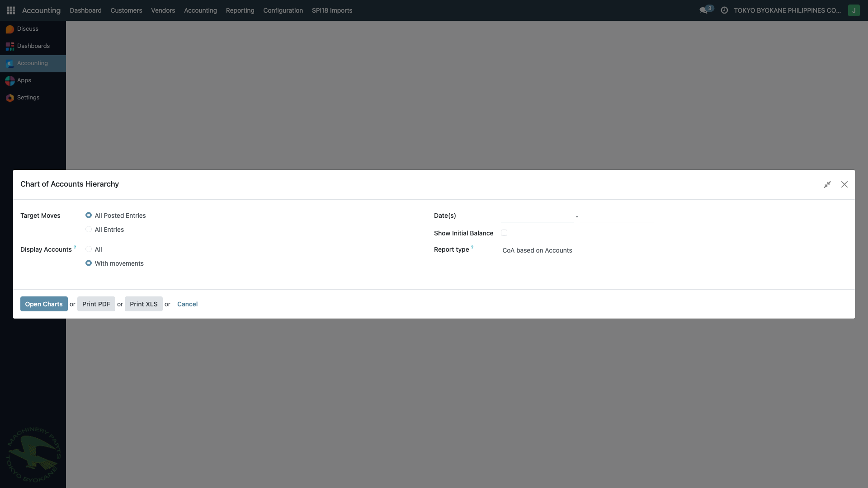
Task: Enable the Show Initial Balance checkbox
Action: point(504,233)
